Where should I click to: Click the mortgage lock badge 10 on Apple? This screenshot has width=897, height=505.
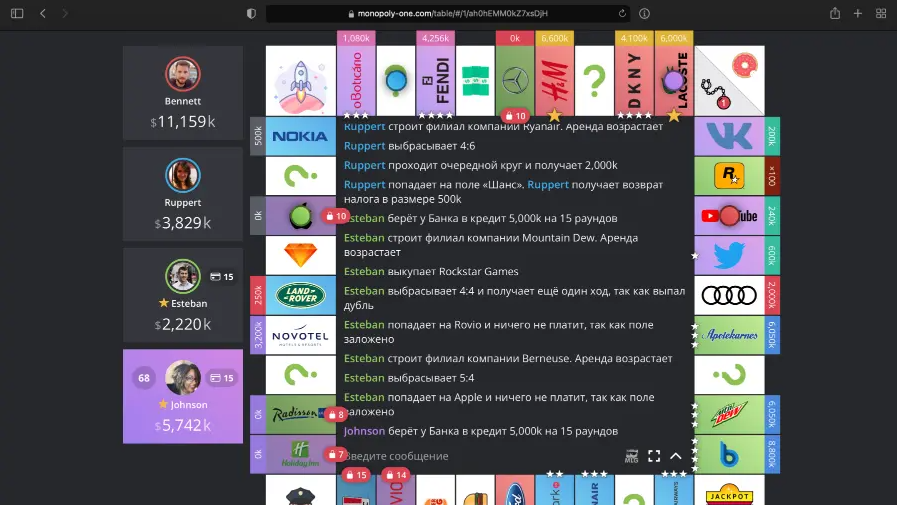coord(336,216)
